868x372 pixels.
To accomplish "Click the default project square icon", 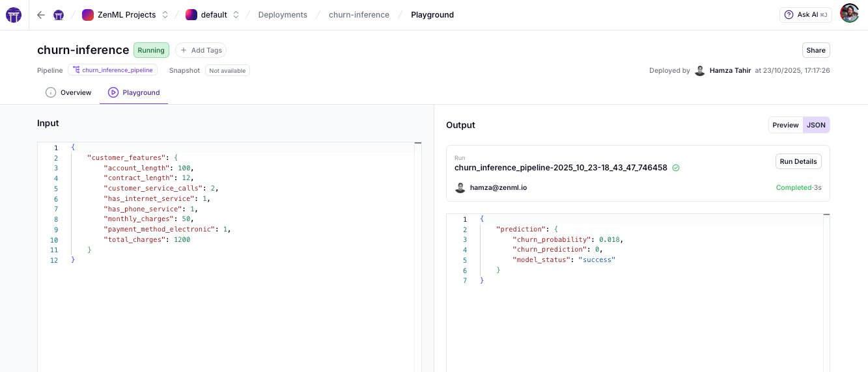I will click(191, 15).
